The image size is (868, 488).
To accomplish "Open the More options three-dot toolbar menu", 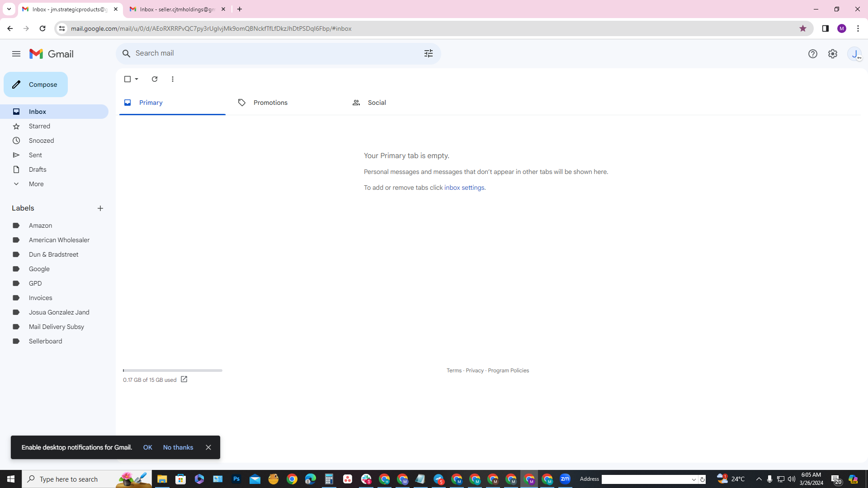I will (173, 79).
